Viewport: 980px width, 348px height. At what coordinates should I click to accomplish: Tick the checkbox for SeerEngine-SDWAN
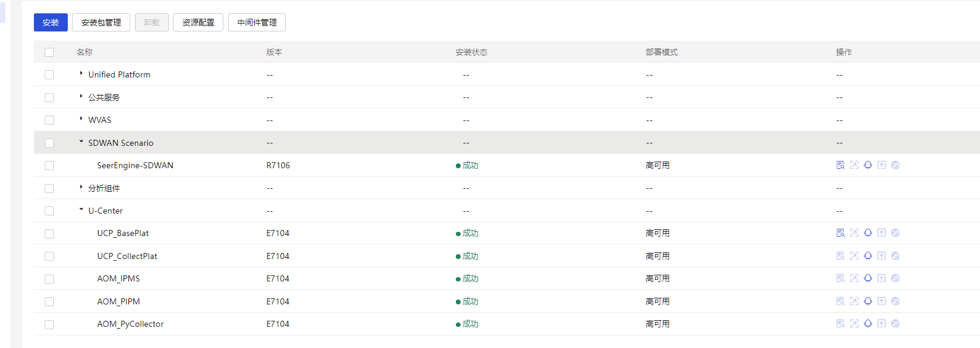coord(50,166)
